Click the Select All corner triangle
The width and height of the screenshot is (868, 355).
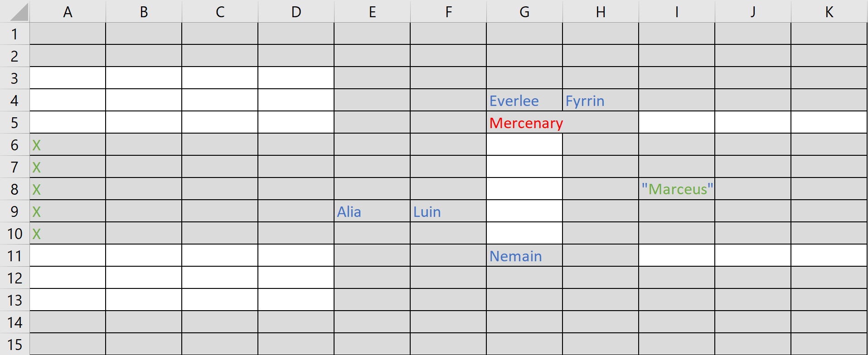tap(18, 13)
